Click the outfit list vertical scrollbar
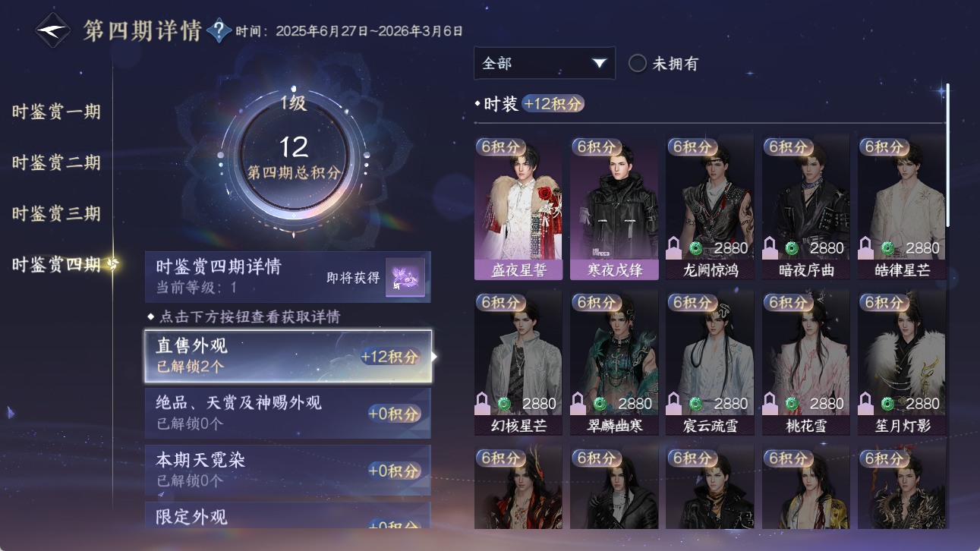Viewport: 980px width, 551px height. [947, 155]
